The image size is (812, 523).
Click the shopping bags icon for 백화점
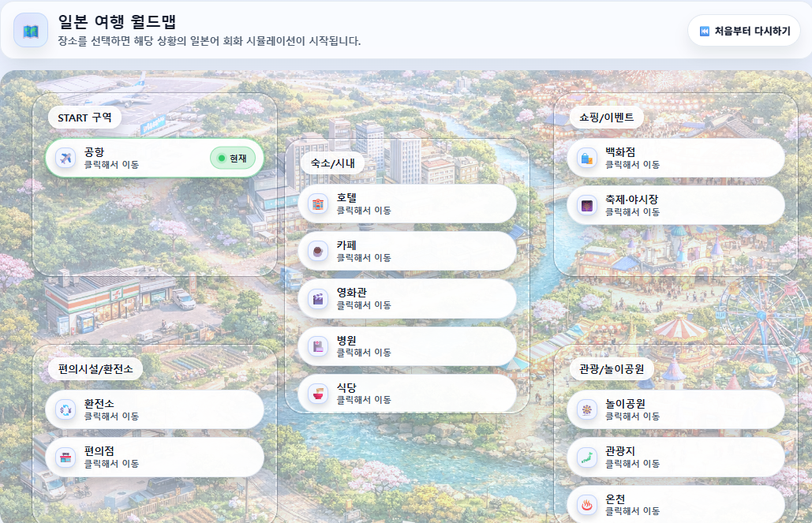point(586,158)
